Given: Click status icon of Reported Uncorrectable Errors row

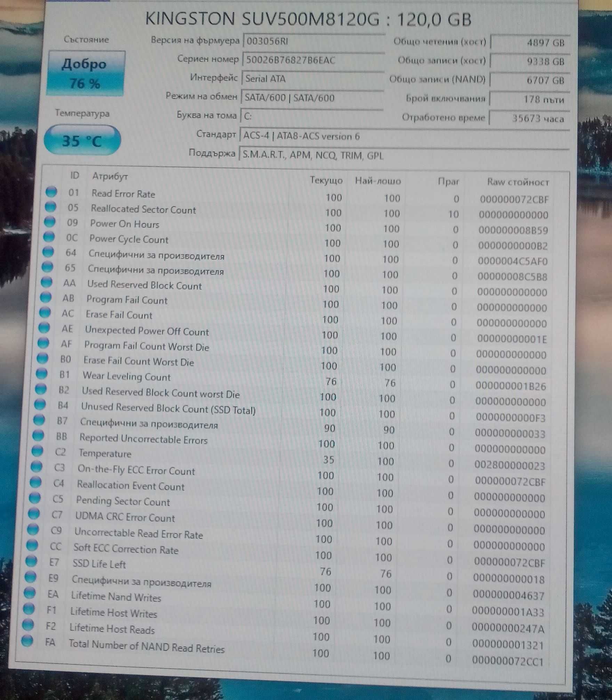Looking at the screenshot, I should pos(38,435).
